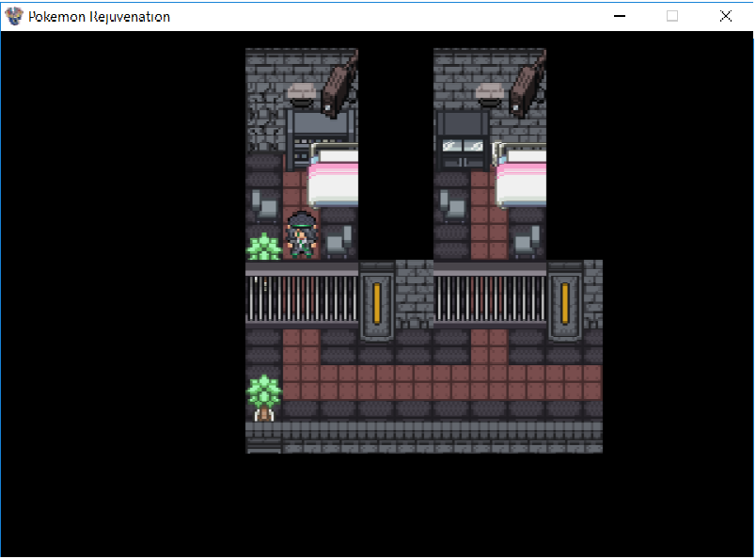Click the wall lamp in right cell
This screenshot has height=559, width=756.
coord(490,95)
